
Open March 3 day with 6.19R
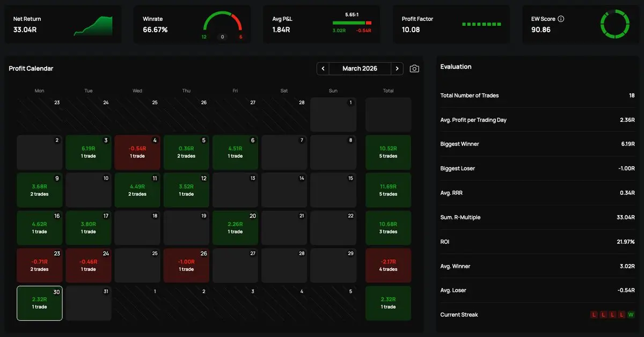(x=89, y=152)
